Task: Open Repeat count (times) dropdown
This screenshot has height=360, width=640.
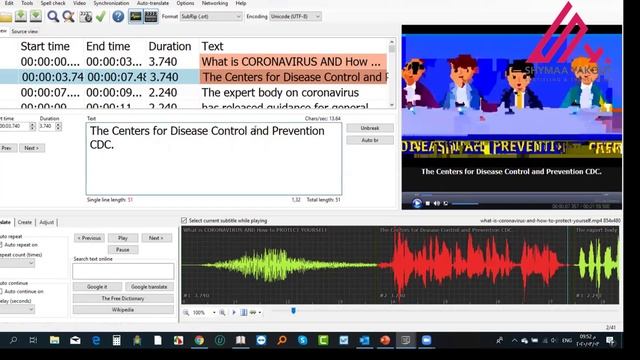Action: click(17, 263)
